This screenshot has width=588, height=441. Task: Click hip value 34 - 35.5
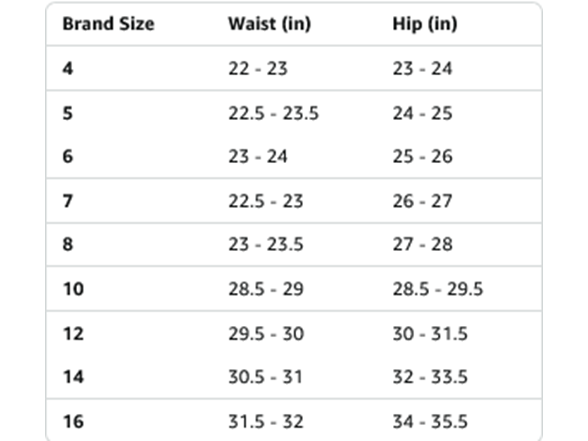430,421
